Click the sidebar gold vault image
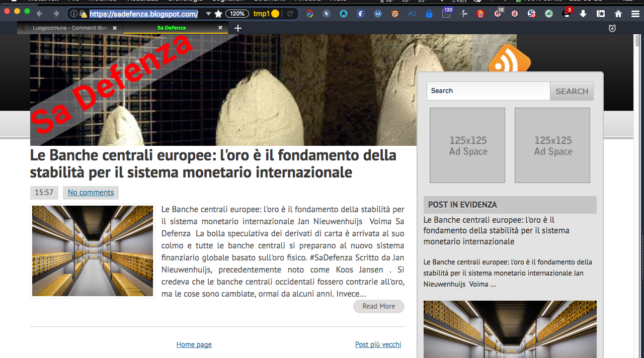Viewport: 644px width, 358px height. [510, 329]
